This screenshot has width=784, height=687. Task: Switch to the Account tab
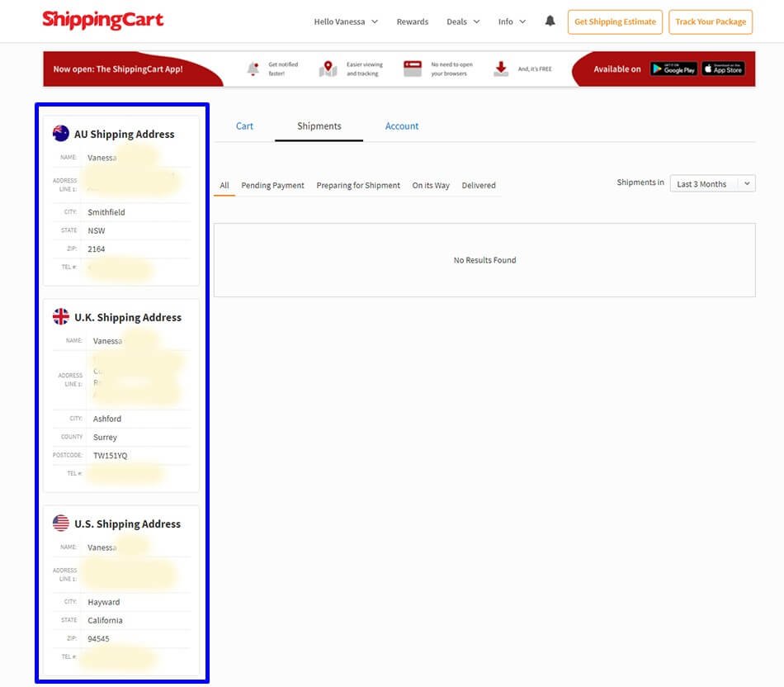(402, 126)
